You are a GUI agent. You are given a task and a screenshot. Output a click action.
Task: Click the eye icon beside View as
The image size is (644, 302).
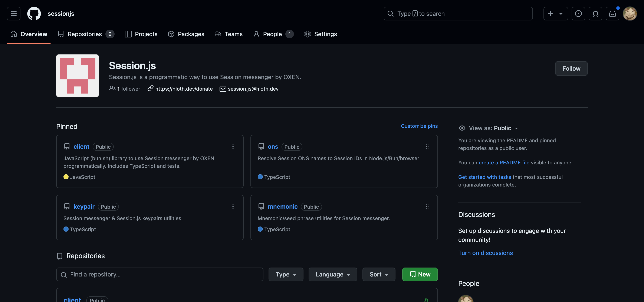point(462,128)
